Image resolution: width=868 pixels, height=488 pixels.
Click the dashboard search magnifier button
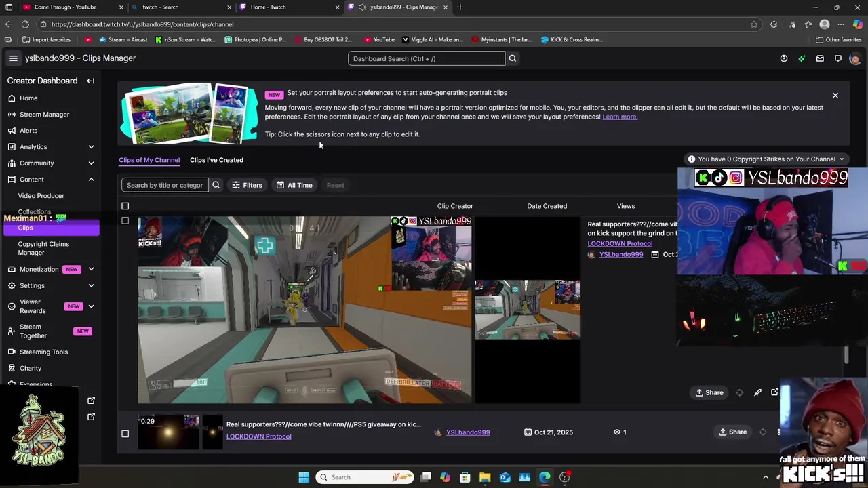pyautogui.click(x=513, y=58)
